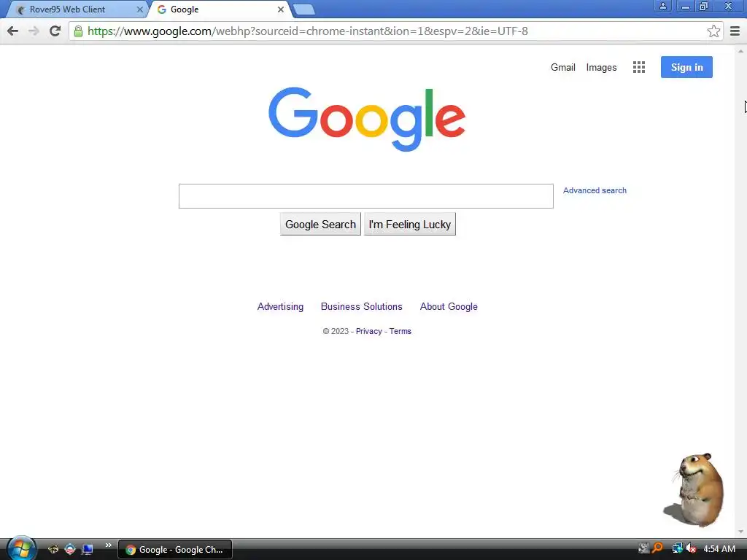Image resolution: width=747 pixels, height=560 pixels.
Task: Open the Terms link
Action: tap(400, 332)
